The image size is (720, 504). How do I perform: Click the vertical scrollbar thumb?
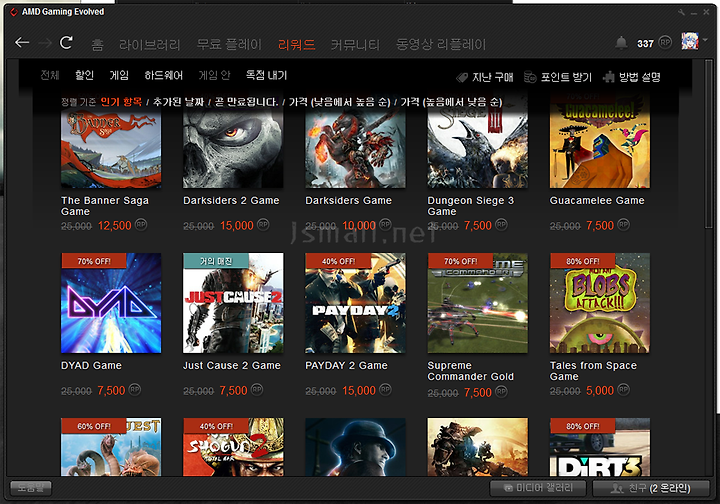click(709, 143)
